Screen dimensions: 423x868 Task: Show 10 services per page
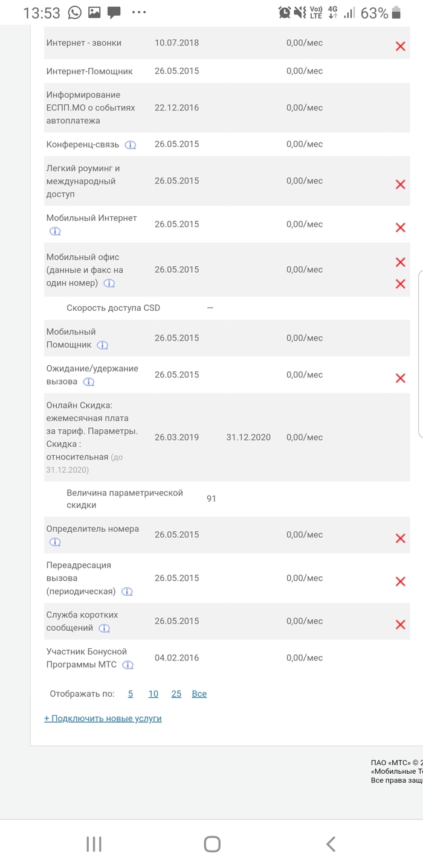[x=153, y=694]
